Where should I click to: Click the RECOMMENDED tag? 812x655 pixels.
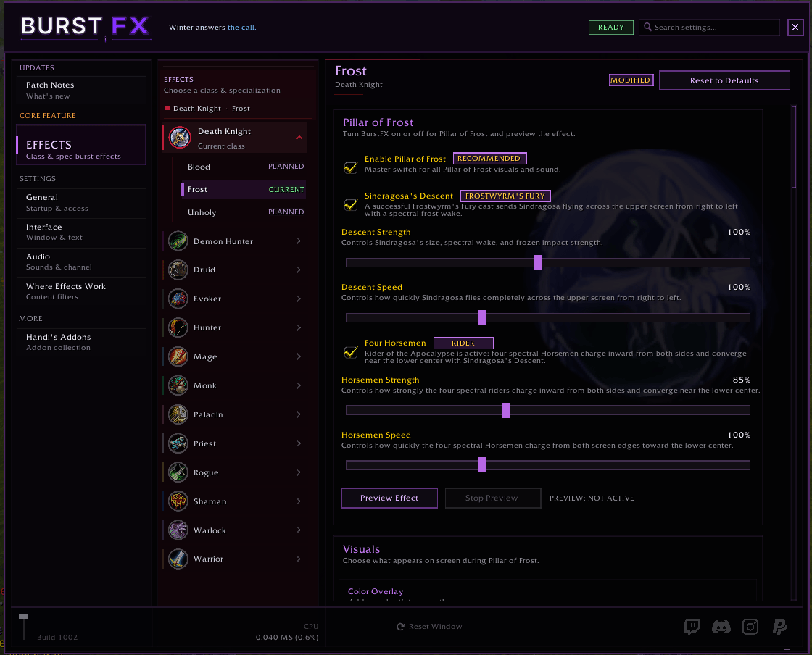click(489, 159)
